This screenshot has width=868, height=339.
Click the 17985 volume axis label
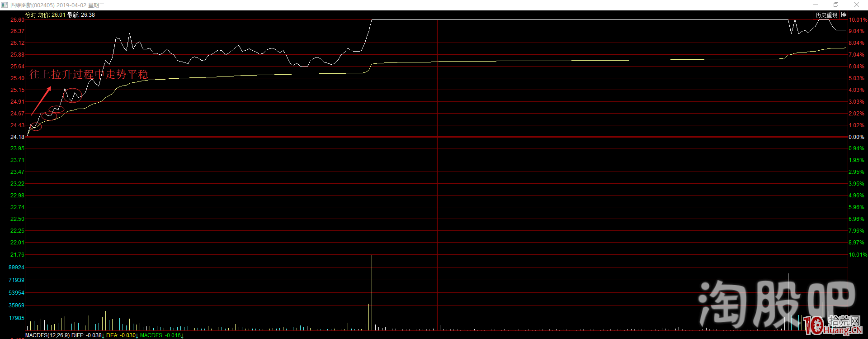click(x=17, y=318)
